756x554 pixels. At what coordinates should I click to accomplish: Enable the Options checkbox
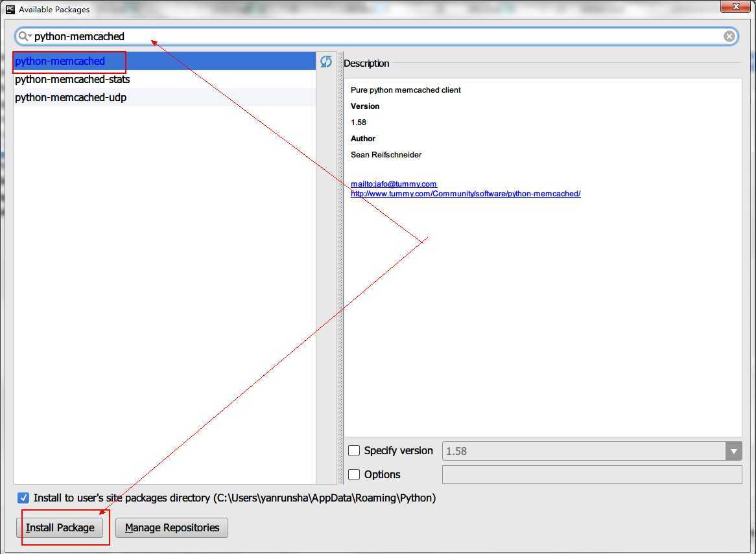354,474
